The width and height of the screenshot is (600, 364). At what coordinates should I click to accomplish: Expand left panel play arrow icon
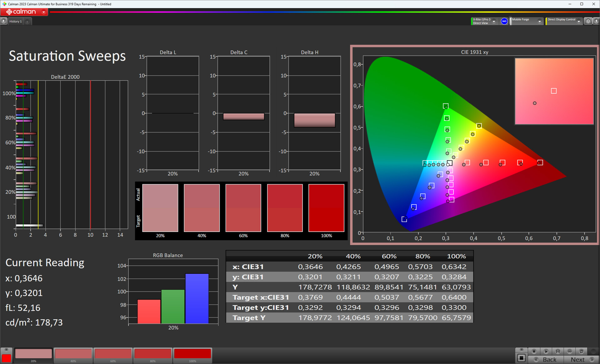pos(3,21)
